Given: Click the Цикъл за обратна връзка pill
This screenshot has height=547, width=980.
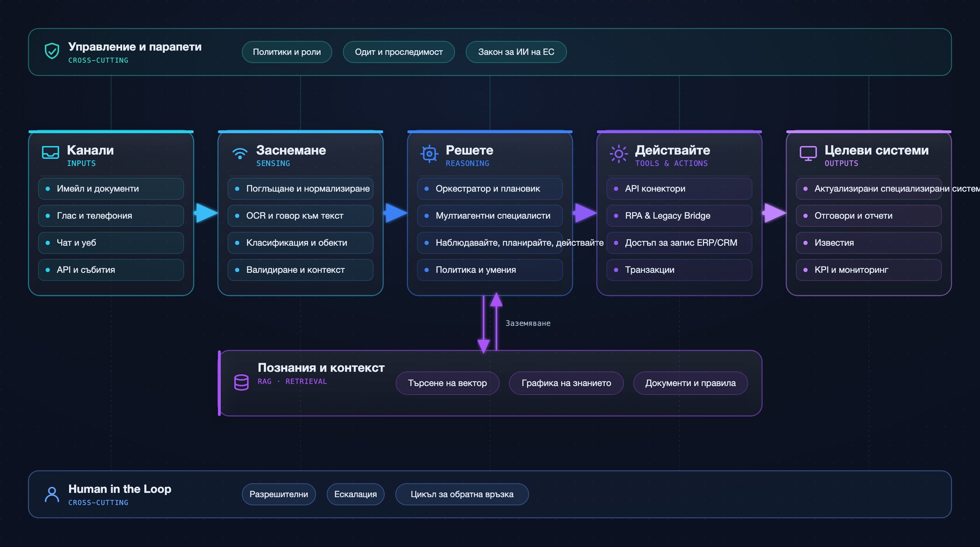Looking at the screenshot, I should 462,494.
